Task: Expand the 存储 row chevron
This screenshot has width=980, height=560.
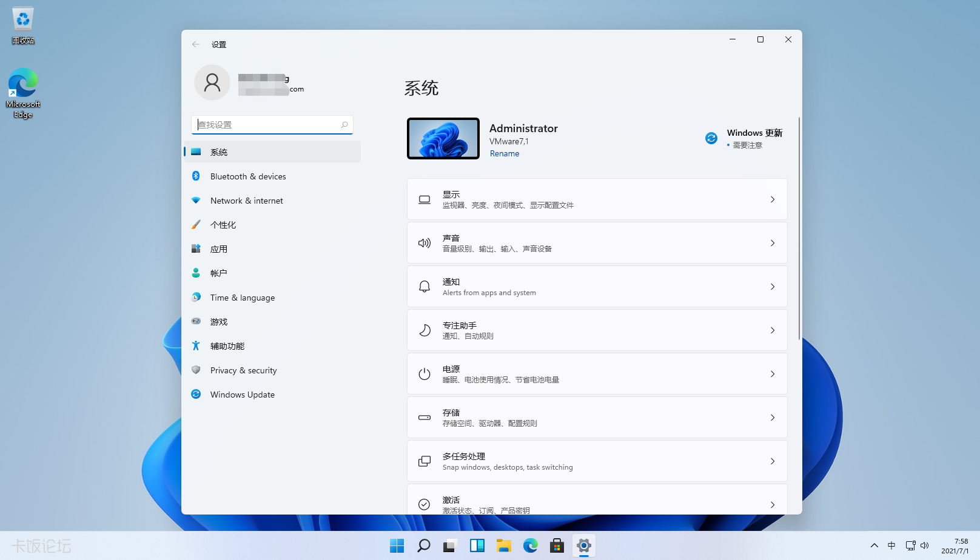Action: coord(773,418)
